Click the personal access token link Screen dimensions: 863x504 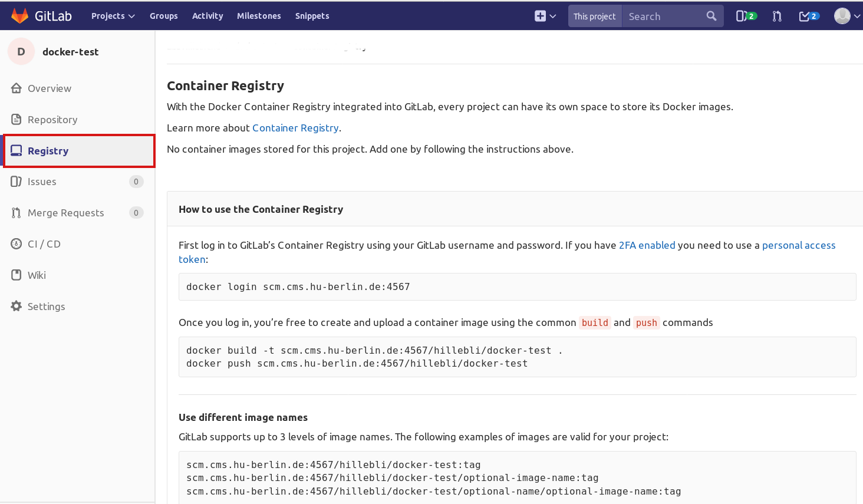(798, 245)
